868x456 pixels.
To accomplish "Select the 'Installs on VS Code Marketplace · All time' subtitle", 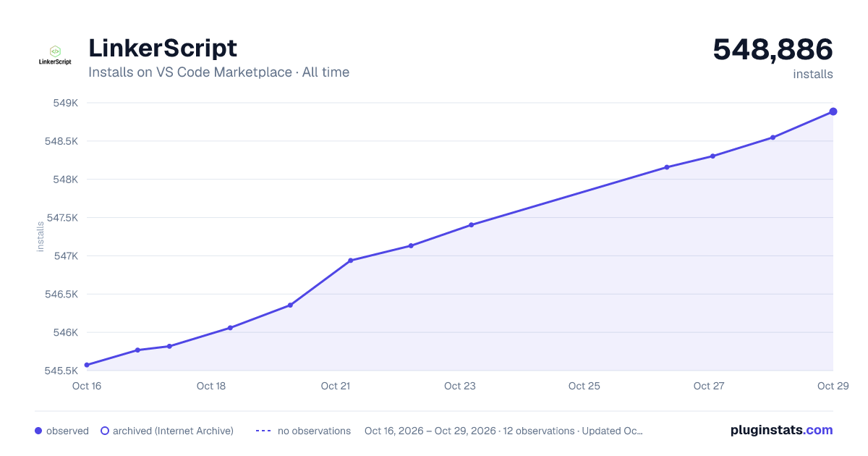I will [219, 72].
